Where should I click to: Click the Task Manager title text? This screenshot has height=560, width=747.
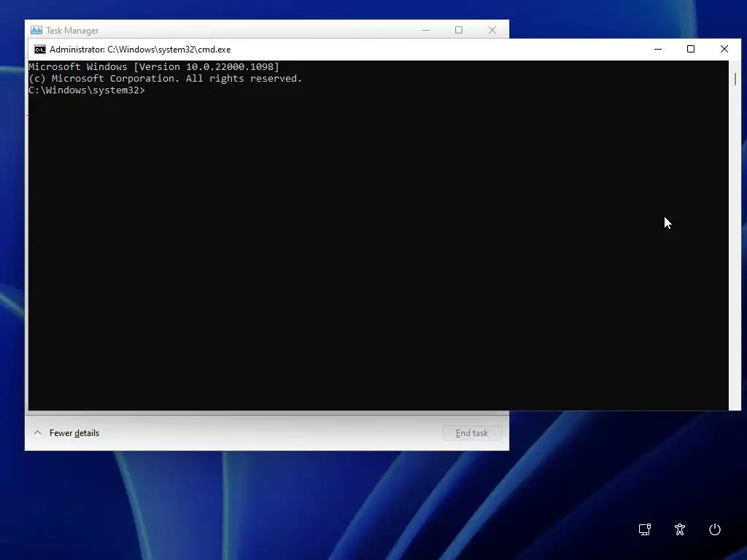click(x=72, y=31)
